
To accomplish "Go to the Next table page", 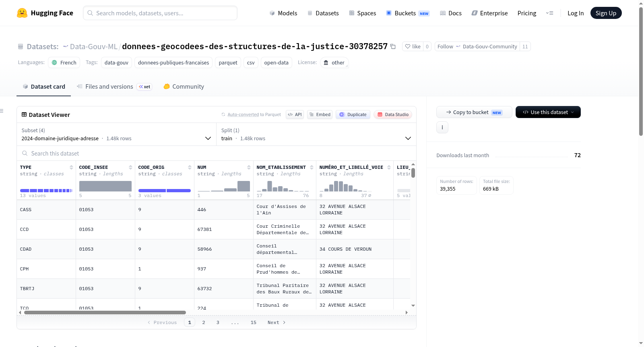I will tap(277, 322).
